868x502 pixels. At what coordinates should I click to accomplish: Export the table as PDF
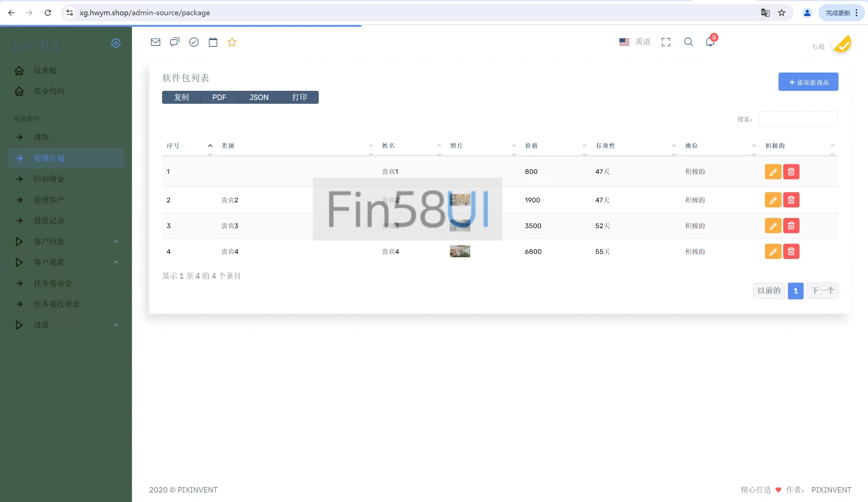(219, 97)
